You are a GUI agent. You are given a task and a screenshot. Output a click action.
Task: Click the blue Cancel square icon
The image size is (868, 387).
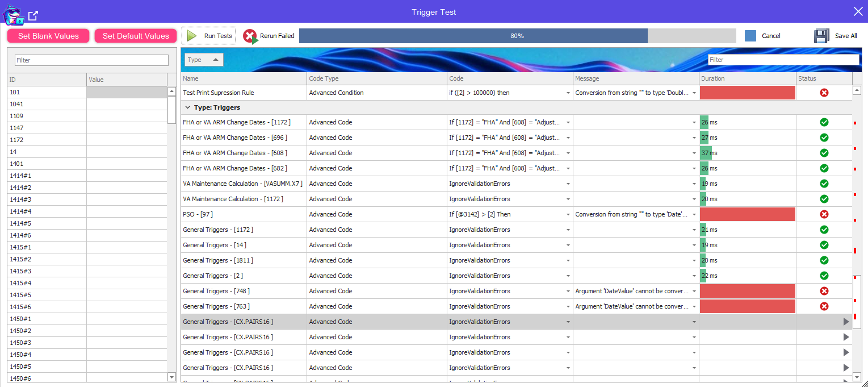750,36
